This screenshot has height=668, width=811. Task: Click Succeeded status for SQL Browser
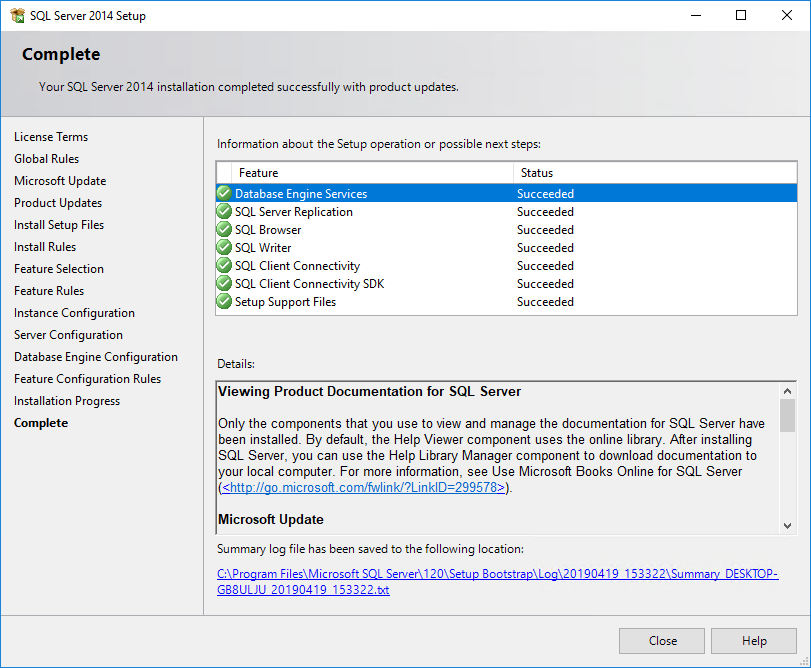click(x=545, y=230)
